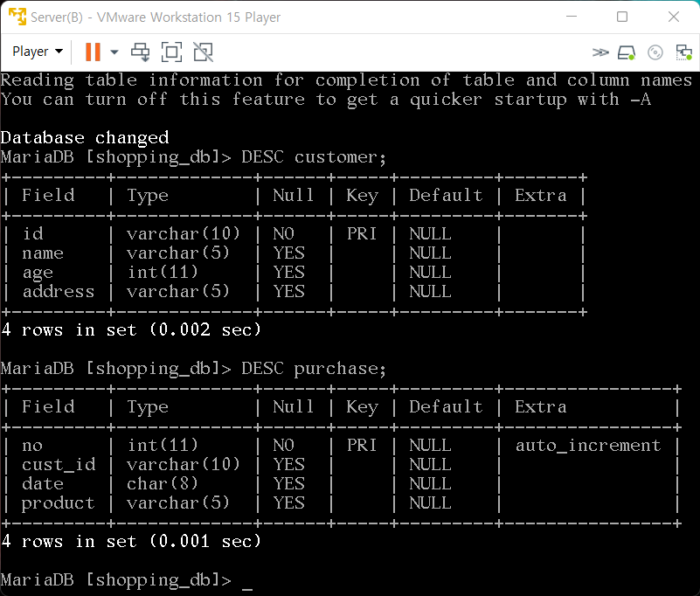This screenshot has width=700, height=596.
Task: Maximize the VMware Player window
Action: tap(622, 17)
